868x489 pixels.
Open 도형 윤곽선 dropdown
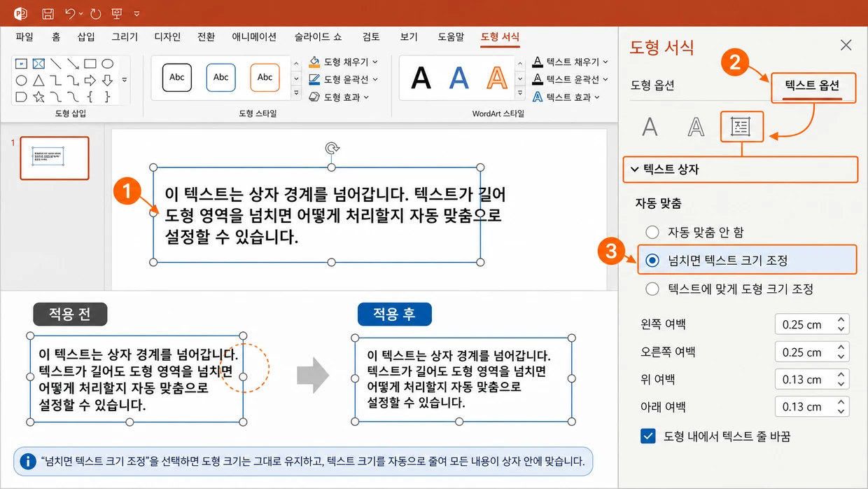[344, 79]
